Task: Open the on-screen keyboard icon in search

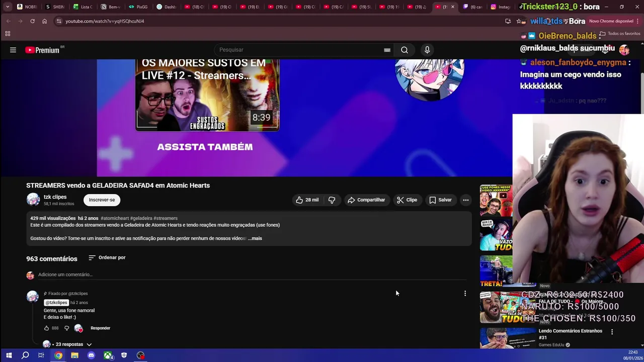Action: coord(387,50)
